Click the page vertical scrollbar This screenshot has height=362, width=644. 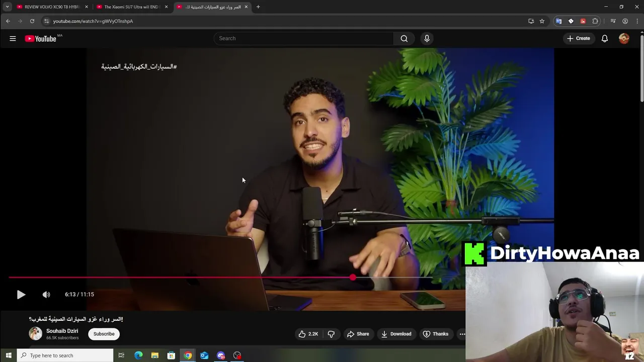641,68
